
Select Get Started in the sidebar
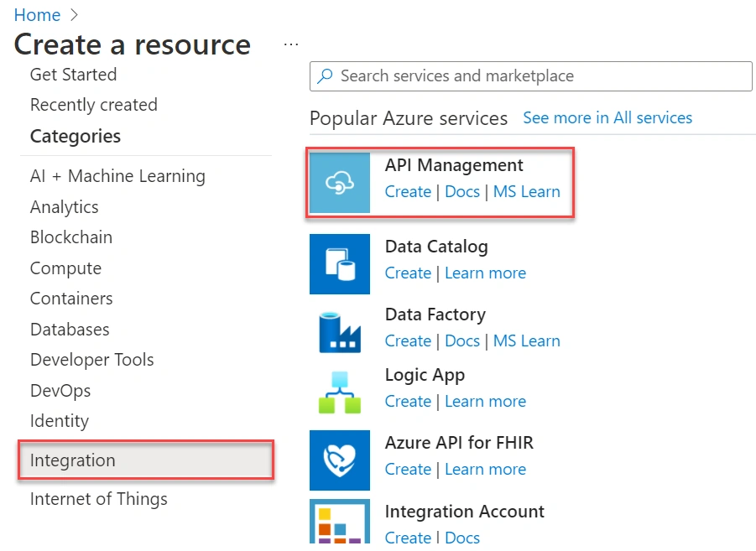click(73, 75)
